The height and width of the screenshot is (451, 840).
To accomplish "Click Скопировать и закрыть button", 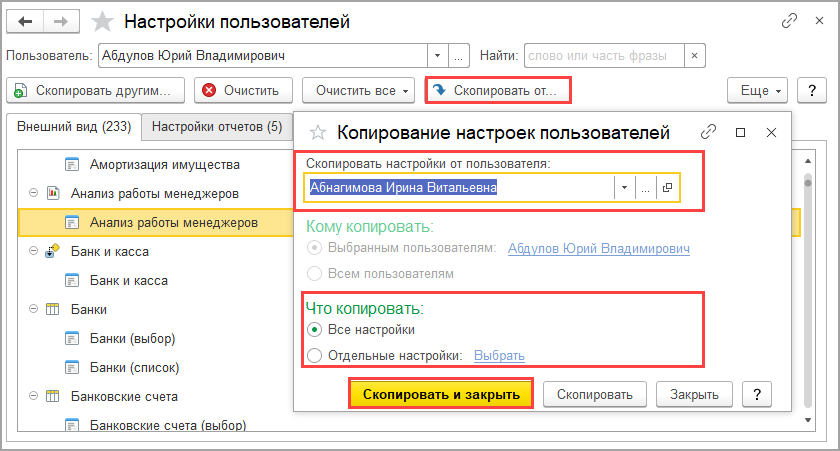I will (x=441, y=395).
